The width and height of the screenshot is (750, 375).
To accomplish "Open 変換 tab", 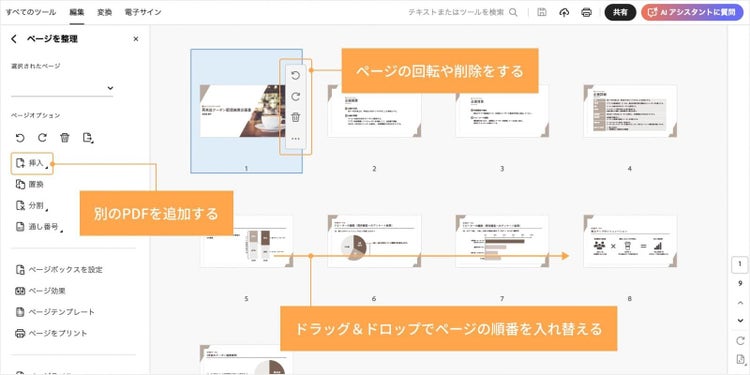I will tap(104, 12).
